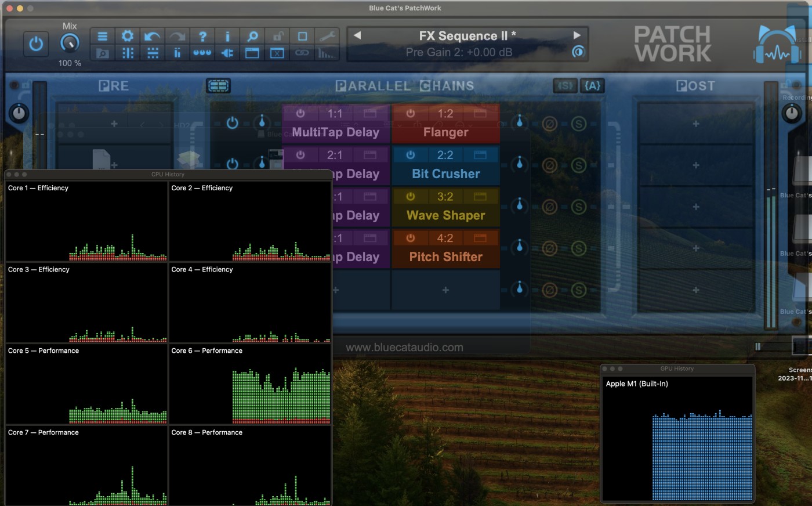The height and width of the screenshot is (506, 812).
Task: Click the close plug-in windows X icon
Action: point(277,53)
